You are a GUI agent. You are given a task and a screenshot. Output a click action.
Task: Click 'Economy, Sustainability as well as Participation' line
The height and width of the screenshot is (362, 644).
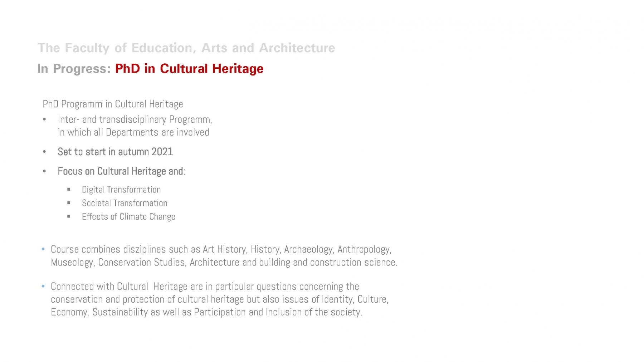click(x=206, y=312)
